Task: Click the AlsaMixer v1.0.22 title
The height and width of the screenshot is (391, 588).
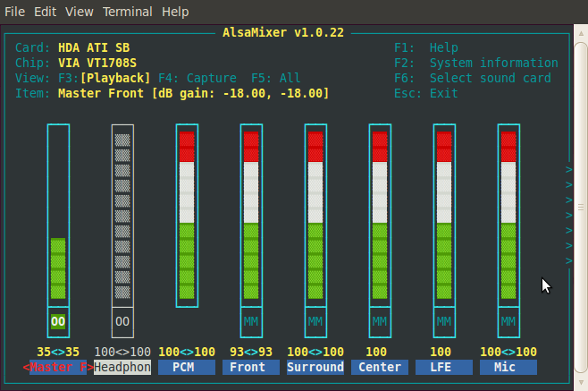Action: coord(283,32)
